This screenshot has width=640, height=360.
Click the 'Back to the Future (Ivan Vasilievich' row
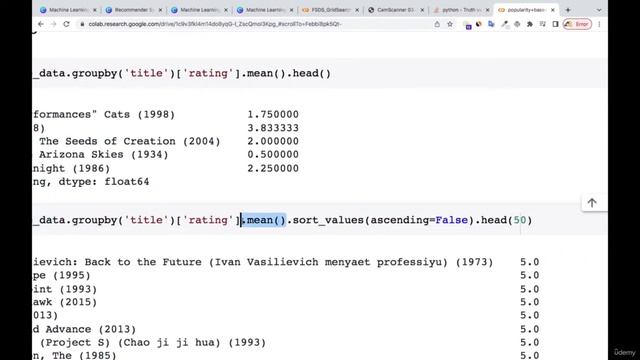[263, 262]
